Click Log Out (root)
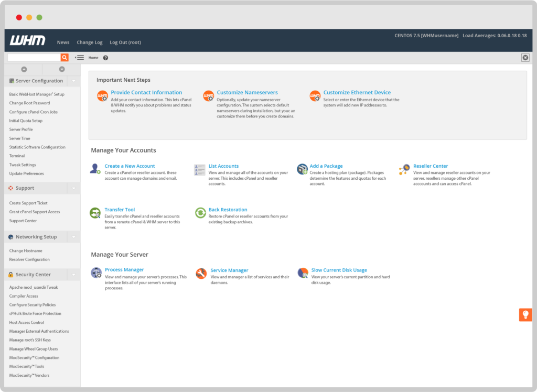 (125, 42)
